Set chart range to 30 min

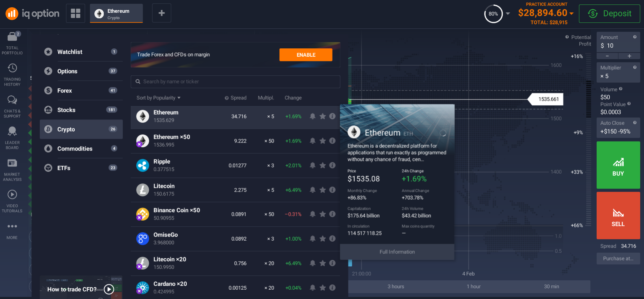point(551,287)
